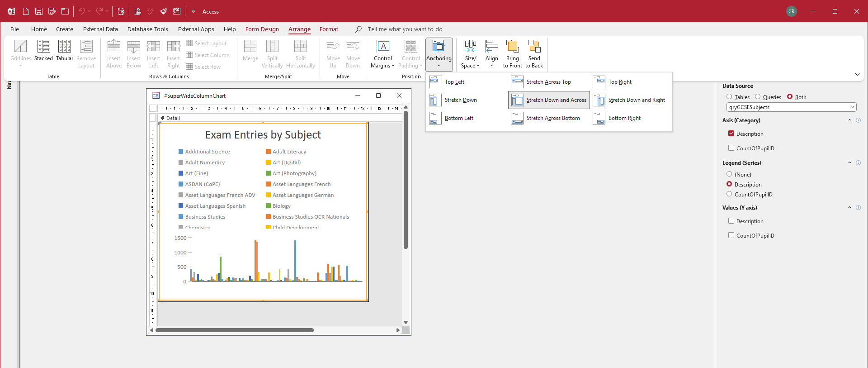Image resolution: width=868 pixels, height=368 pixels.
Task: Click the Detail section bar in the form
Action: point(280,118)
